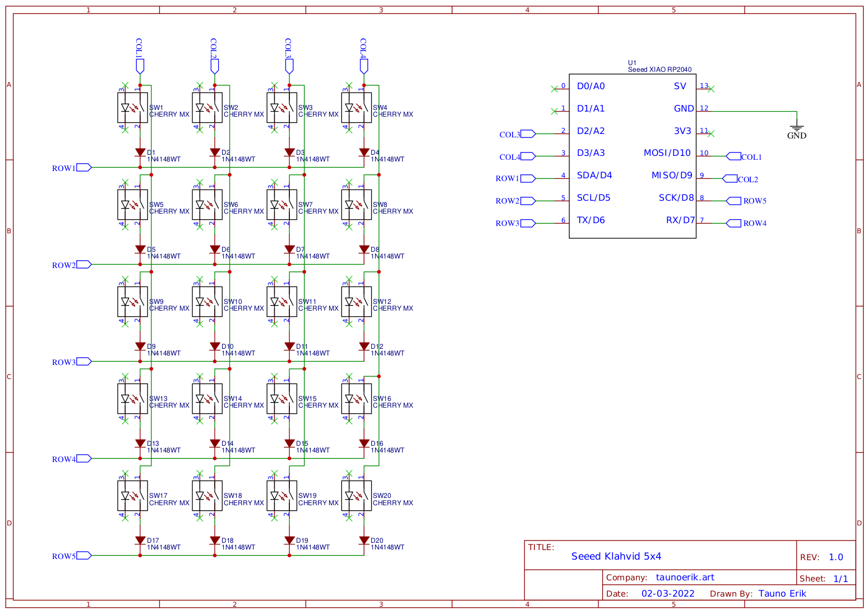Click the no-connect marker on pin 13
Screen dimensions: 868x614
pyautogui.click(x=711, y=88)
